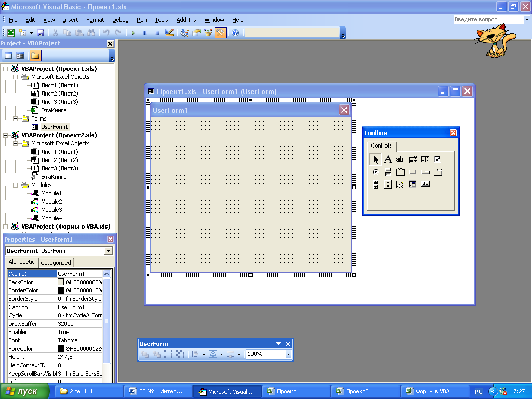Select the ScrollBar tool in Toolbox
The height and width of the screenshot is (399, 532).
pyautogui.click(x=375, y=184)
